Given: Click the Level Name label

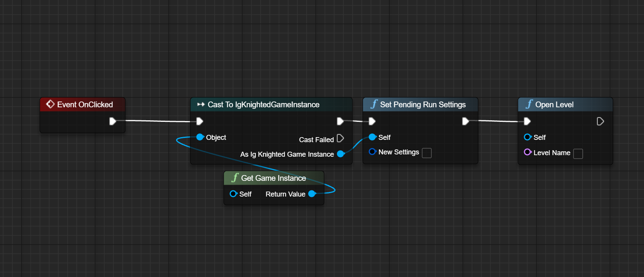Looking at the screenshot, I should click(552, 153).
